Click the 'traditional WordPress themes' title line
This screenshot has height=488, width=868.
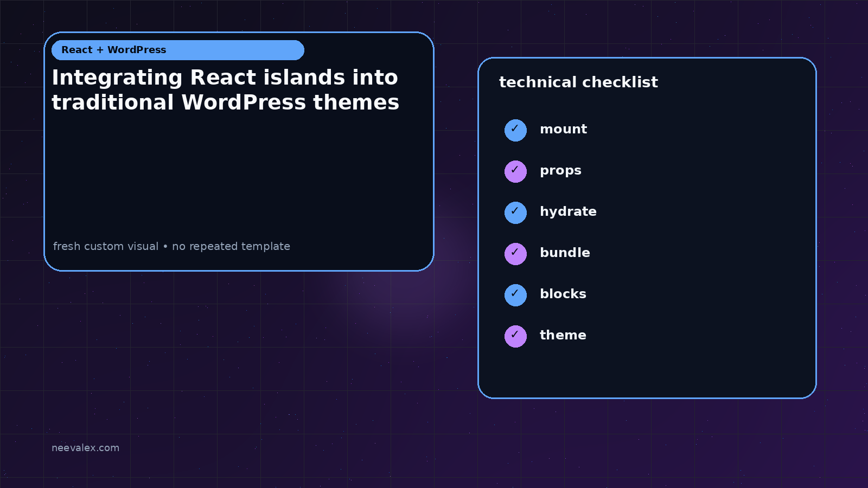[x=226, y=102]
